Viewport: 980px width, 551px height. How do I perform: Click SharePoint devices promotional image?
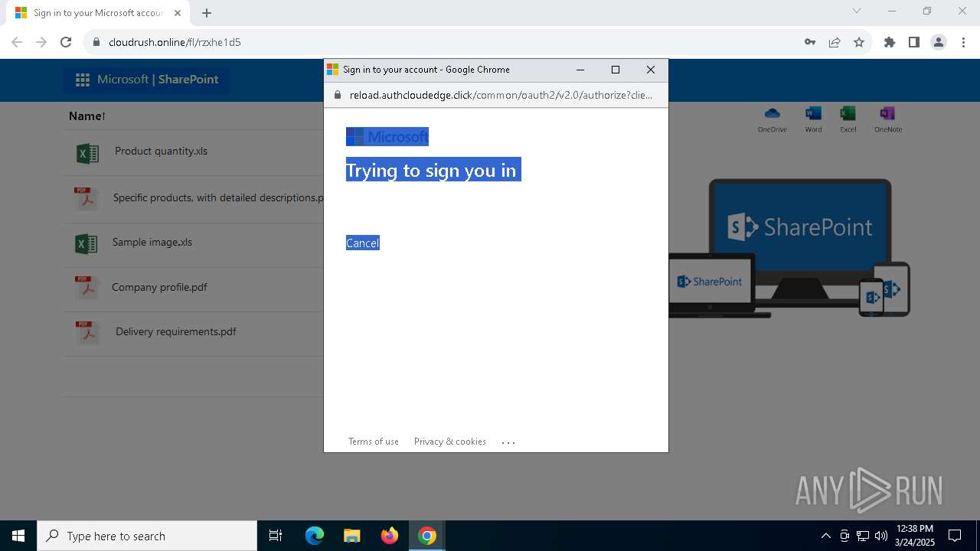point(789,248)
